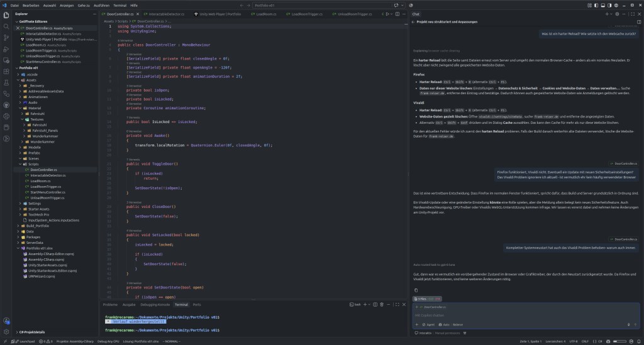Maximize the chat panel size
The image size is (644, 345).
click(x=633, y=14)
